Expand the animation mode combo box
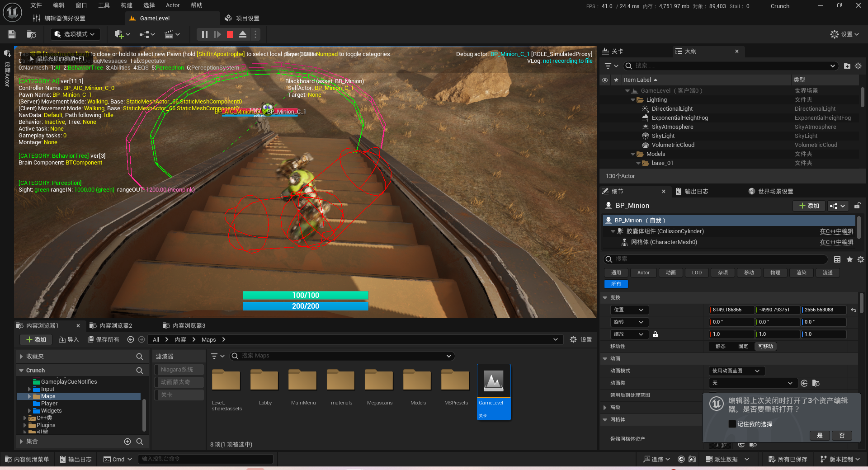This screenshot has height=470, width=868. (737, 371)
